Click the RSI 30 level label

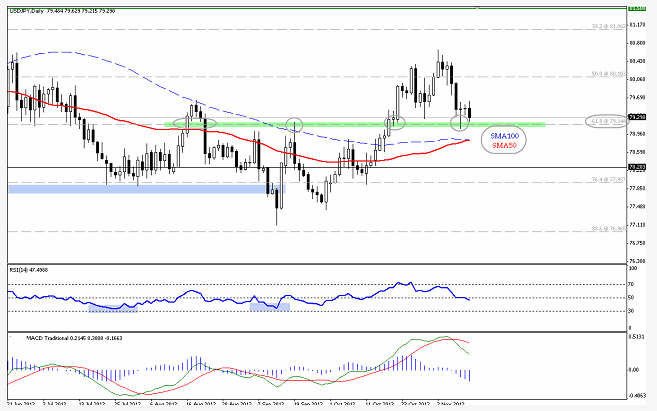coord(631,311)
